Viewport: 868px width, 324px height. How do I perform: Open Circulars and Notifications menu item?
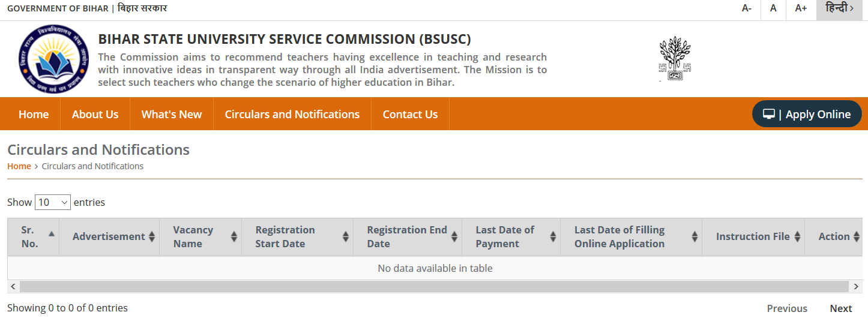[x=292, y=114]
